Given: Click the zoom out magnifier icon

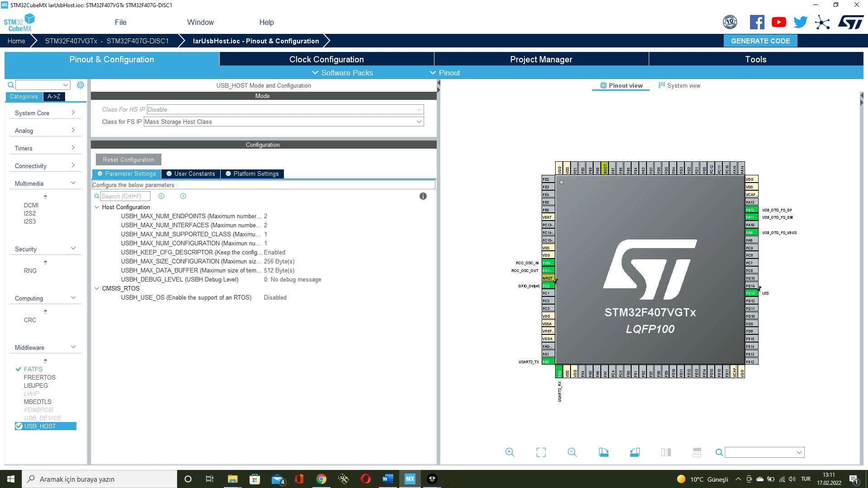Looking at the screenshot, I should coord(572,452).
